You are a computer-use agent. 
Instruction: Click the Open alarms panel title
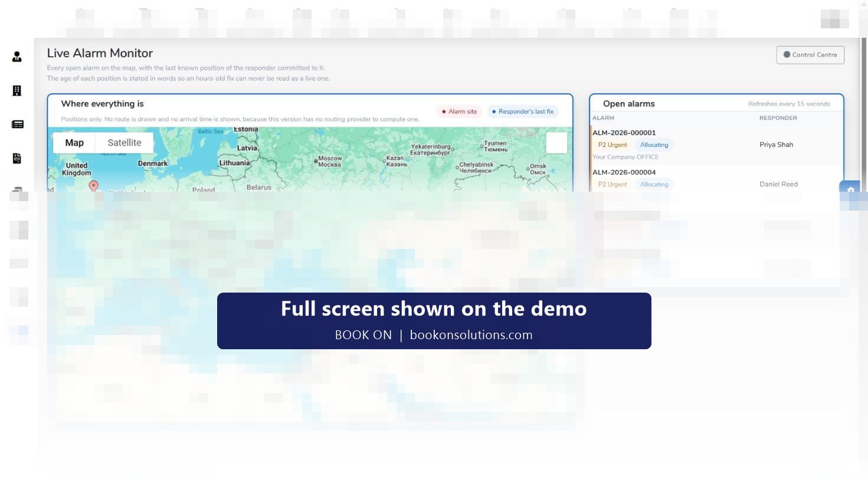(628, 104)
